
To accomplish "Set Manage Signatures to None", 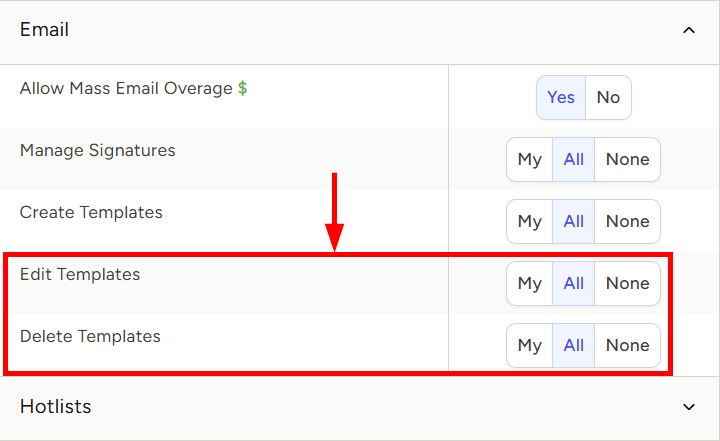I will click(x=628, y=159).
